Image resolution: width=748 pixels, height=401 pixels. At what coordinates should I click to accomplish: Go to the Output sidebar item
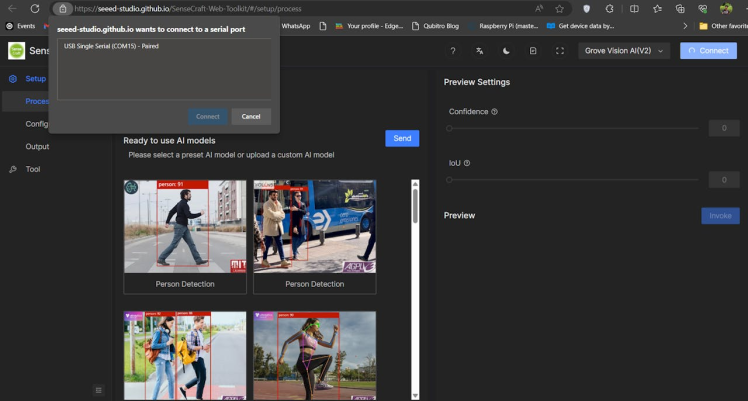click(37, 147)
